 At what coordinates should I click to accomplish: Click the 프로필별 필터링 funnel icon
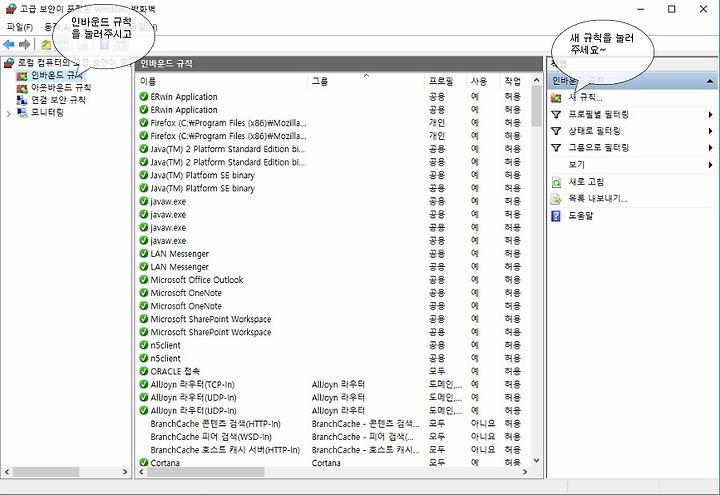tap(556, 114)
